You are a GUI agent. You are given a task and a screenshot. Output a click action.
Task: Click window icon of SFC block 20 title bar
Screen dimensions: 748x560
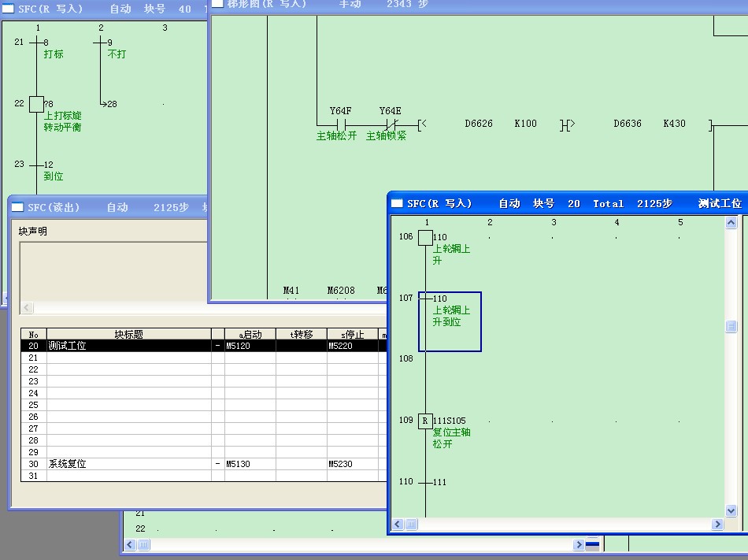click(x=398, y=203)
